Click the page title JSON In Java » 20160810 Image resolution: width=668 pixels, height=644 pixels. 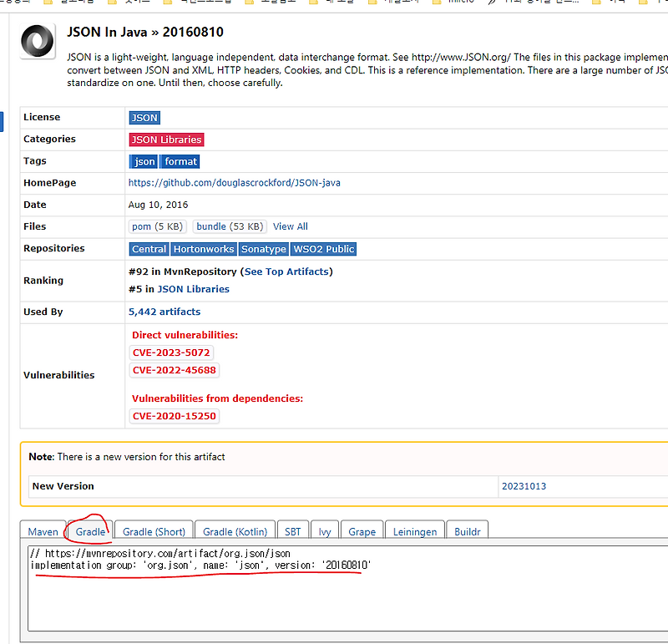pos(144,32)
